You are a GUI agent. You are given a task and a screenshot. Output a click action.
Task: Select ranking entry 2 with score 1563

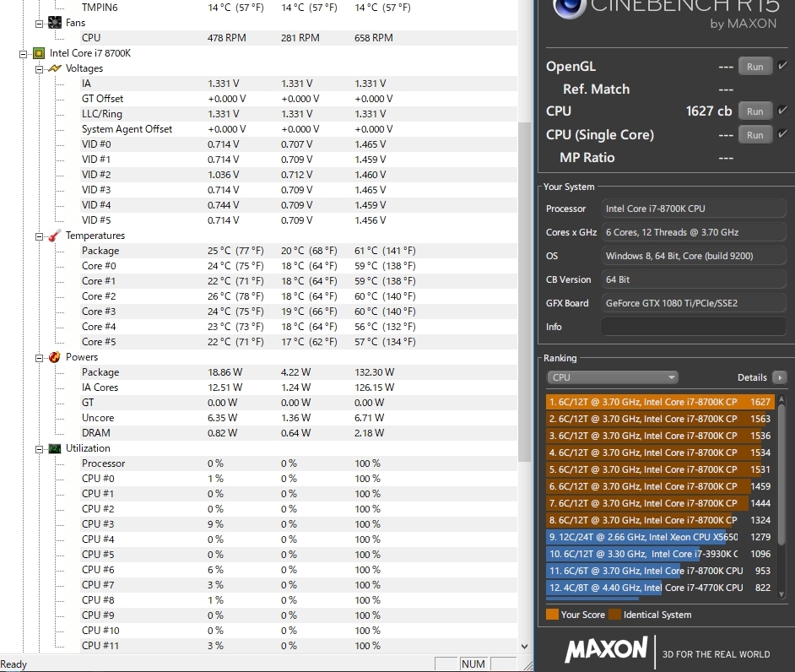pos(660,419)
